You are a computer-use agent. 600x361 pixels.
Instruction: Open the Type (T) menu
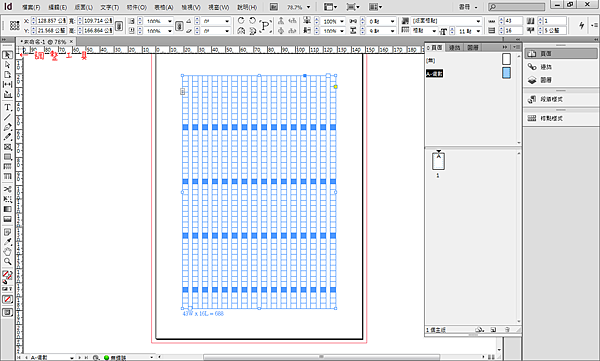coord(110,7)
